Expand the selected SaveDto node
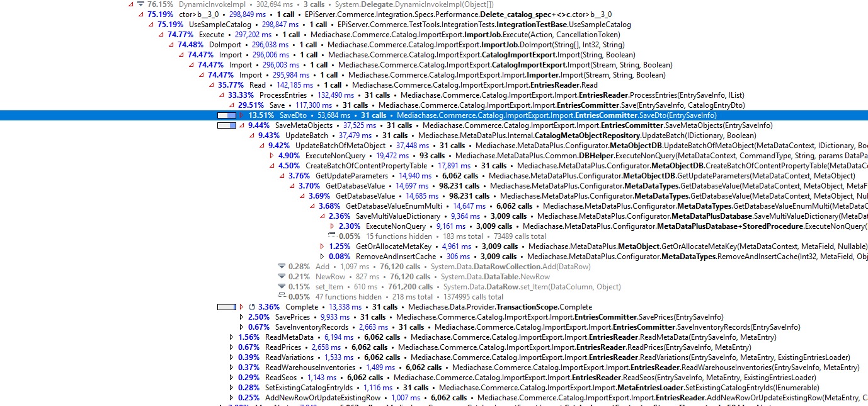 (241, 115)
